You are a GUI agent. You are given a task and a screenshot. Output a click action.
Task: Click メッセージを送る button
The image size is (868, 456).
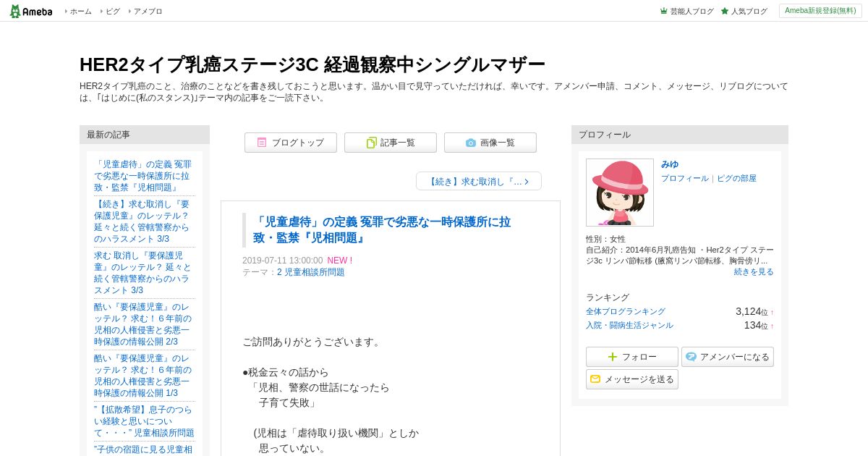(632, 379)
